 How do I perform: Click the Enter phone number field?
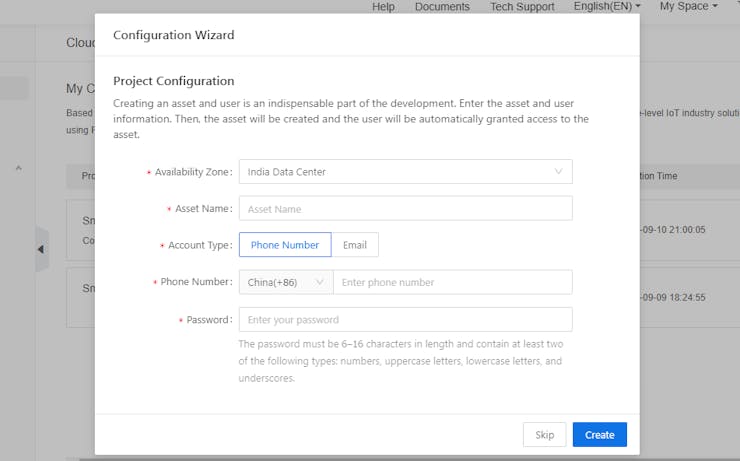pyautogui.click(x=452, y=282)
